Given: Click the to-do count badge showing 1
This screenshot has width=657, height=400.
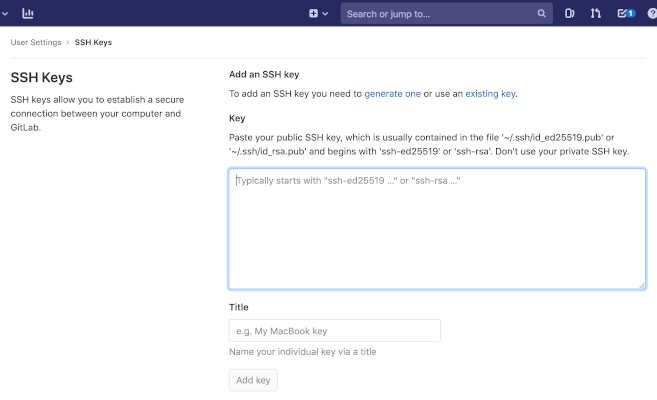Looking at the screenshot, I should pyautogui.click(x=631, y=13).
